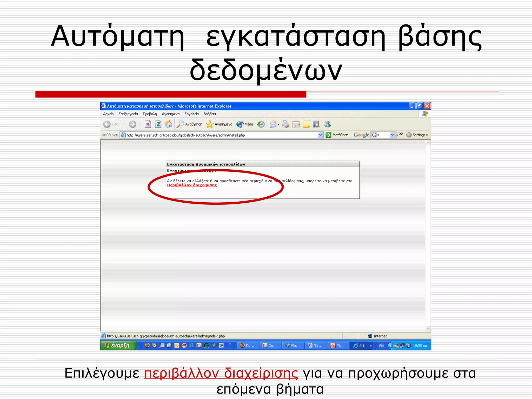Click the Back (Πίσω) navigation button
This screenshot has height=399, width=532.
click(111, 124)
